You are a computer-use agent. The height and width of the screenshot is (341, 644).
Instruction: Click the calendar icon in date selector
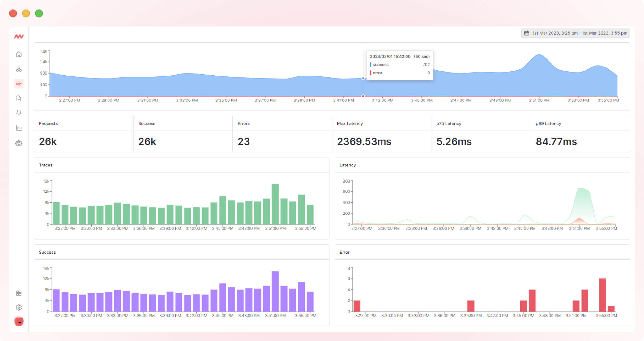point(527,33)
